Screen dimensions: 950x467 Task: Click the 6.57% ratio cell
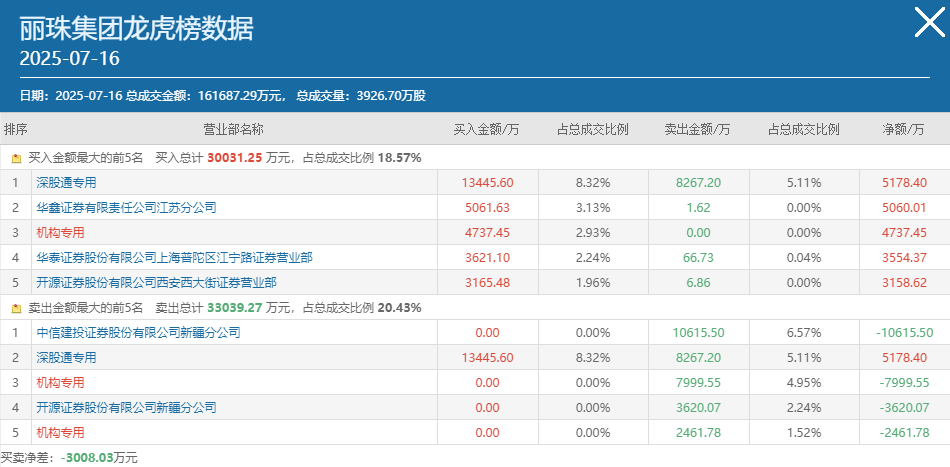coord(804,333)
